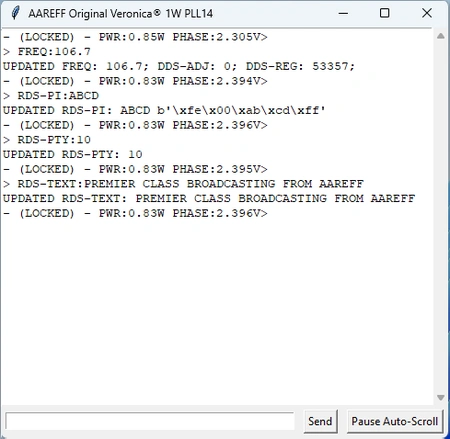Click the vertical scrollbar track of the log
This screenshot has height=439, width=450.
tap(440, 217)
